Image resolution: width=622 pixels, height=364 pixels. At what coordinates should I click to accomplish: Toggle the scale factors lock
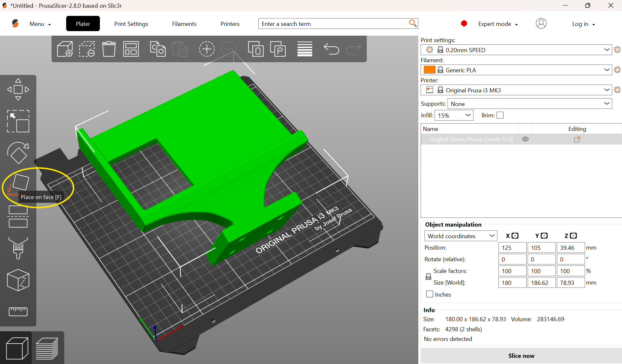[428, 276]
